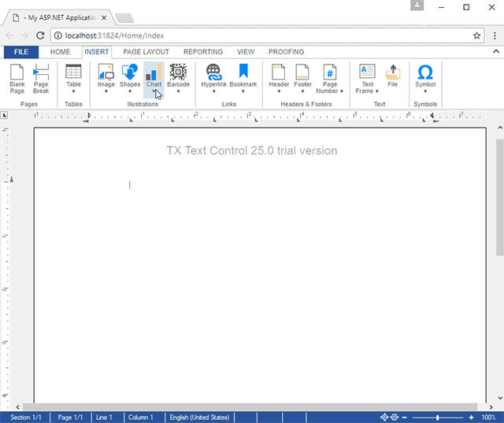Insert a Page Break
The height and width of the screenshot is (423, 504).
click(41, 79)
